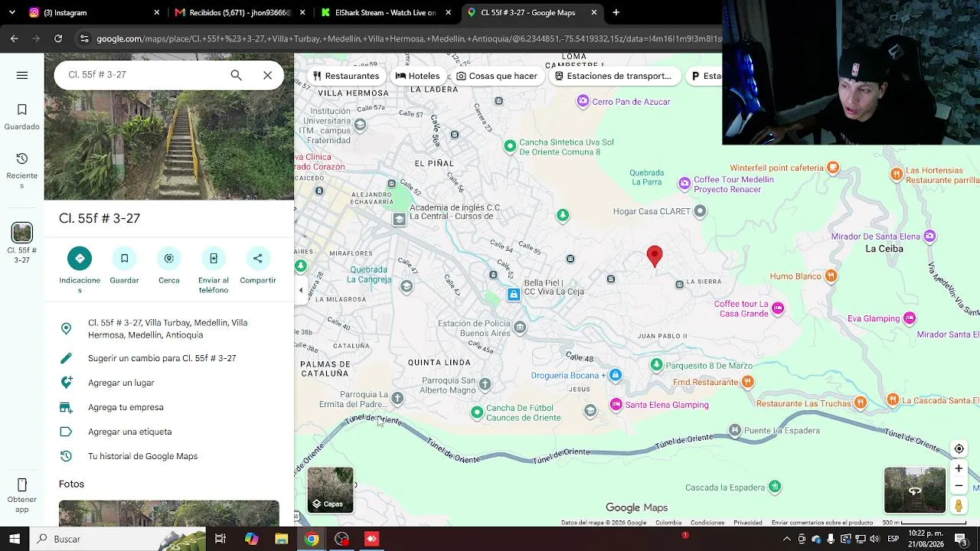This screenshot has width=980, height=551.
Task: Open the Guardado saved places
Action: (x=22, y=117)
